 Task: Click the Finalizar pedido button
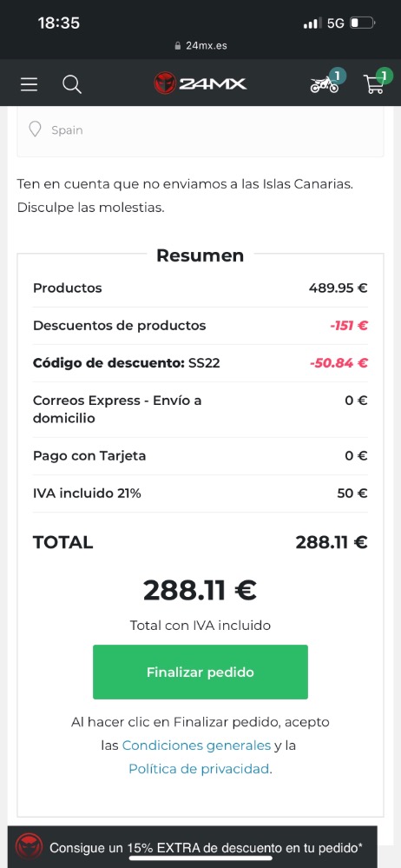200,672
